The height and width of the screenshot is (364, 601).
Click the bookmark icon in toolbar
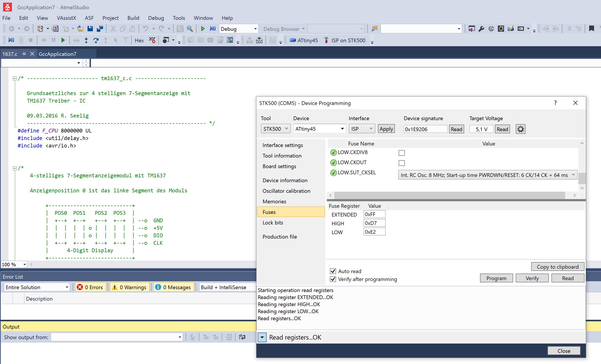pyautogui.click(x=591, y=29)
